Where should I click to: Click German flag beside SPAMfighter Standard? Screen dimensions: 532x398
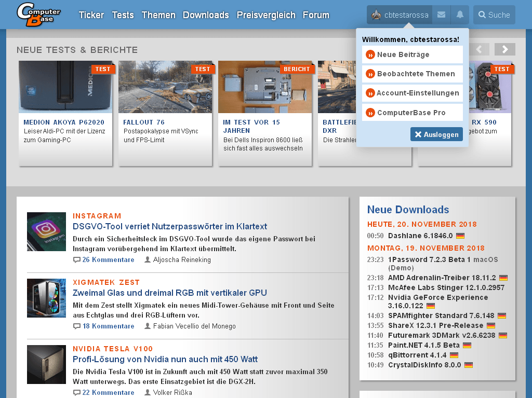(x=502, y=316)
